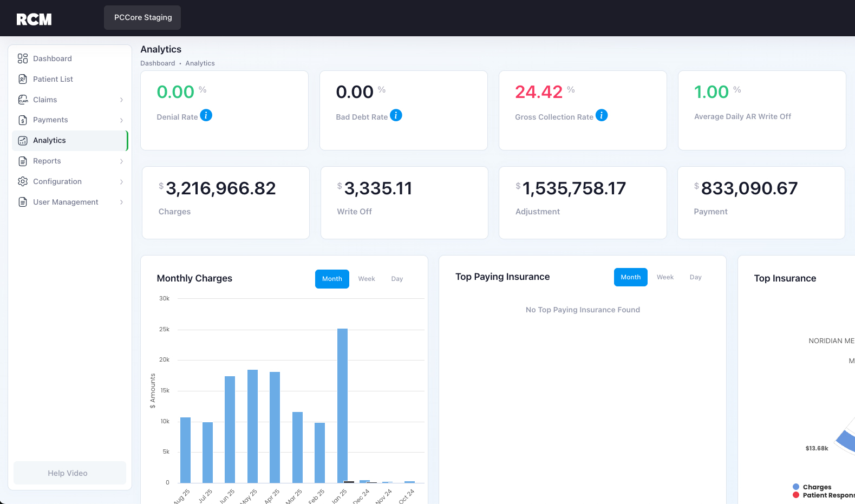Open the User Management sidebar item
The height and width of the screenshot is (504, 855).
(70, 202)
